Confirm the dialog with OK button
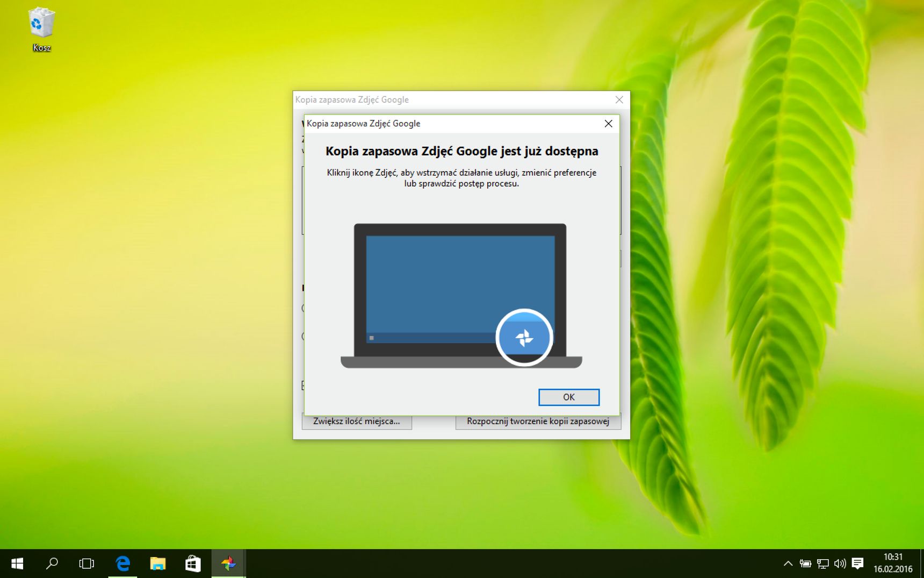Image resolution: width=924 pixels, height=578 pixels. [569, 397]
